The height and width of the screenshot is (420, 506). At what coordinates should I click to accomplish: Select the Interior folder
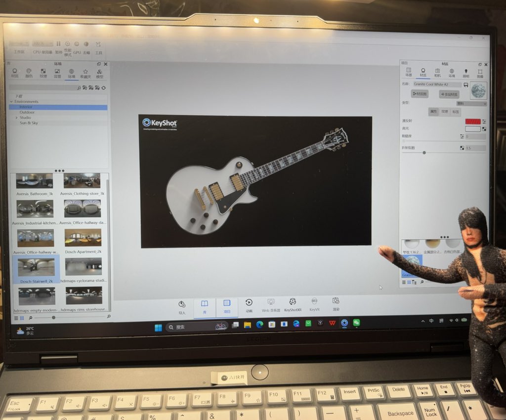coord(58,107)
